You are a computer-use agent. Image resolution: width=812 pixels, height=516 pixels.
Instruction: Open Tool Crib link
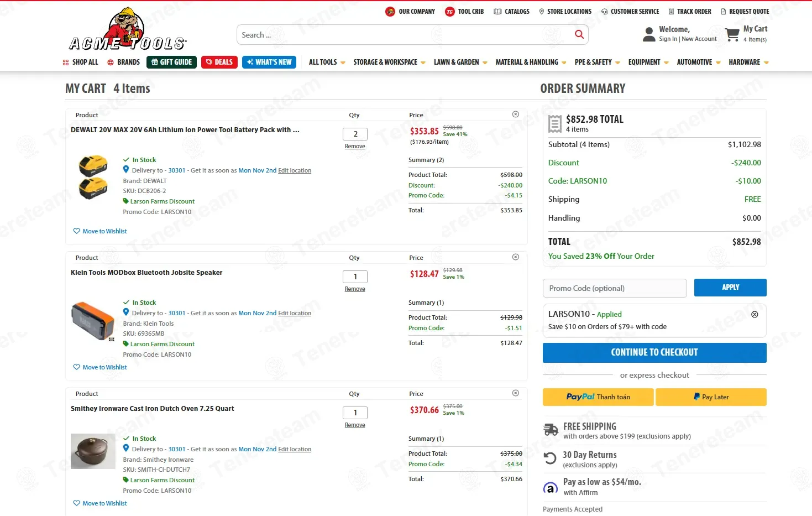click(464, 12)
